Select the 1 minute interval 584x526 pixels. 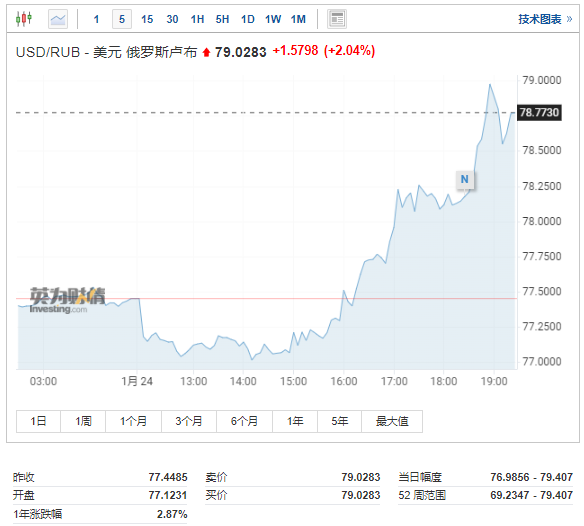(96, 19)
